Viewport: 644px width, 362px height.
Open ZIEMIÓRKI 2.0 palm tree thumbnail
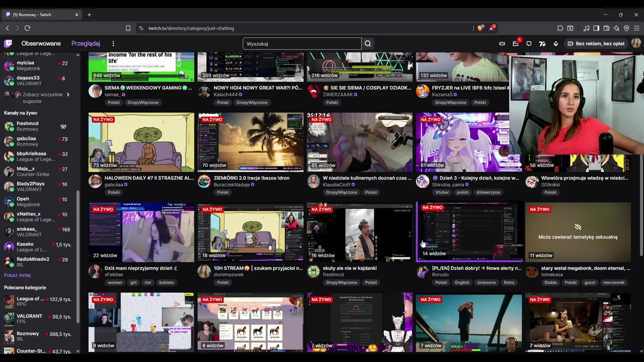coord(251,142)
